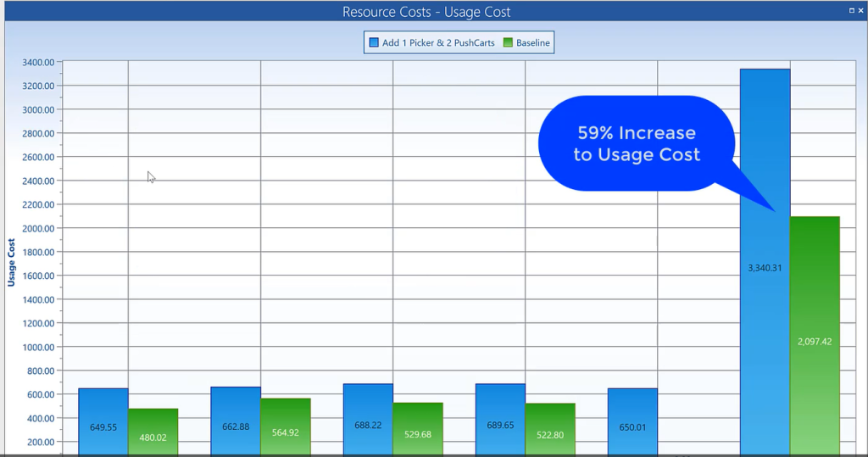Click the Usage Cost axis title

click(x=11, y=263)
